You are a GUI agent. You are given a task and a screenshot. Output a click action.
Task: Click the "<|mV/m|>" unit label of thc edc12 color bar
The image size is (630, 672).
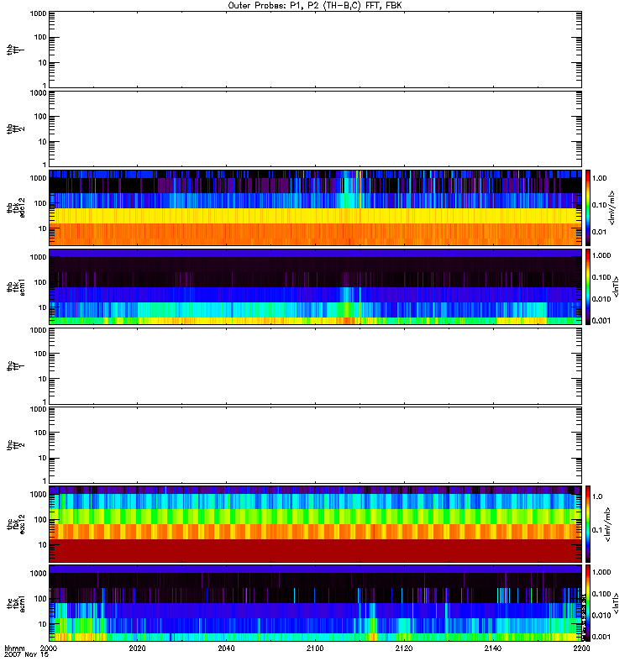pyautogui.click(x=607, y=524)
